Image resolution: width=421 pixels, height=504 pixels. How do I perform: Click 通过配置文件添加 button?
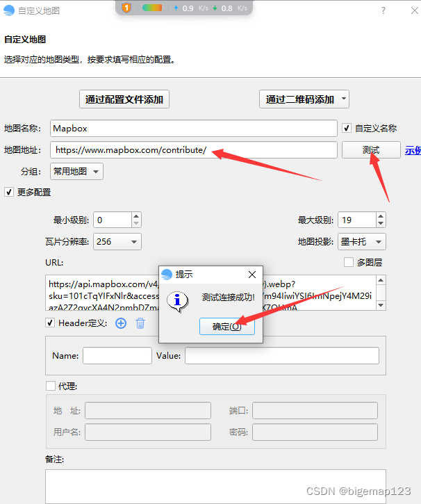124,99
